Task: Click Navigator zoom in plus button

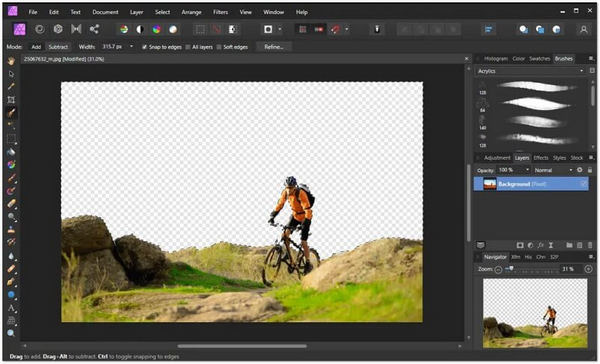Action: pyautogui.click(x=589, y=269)
